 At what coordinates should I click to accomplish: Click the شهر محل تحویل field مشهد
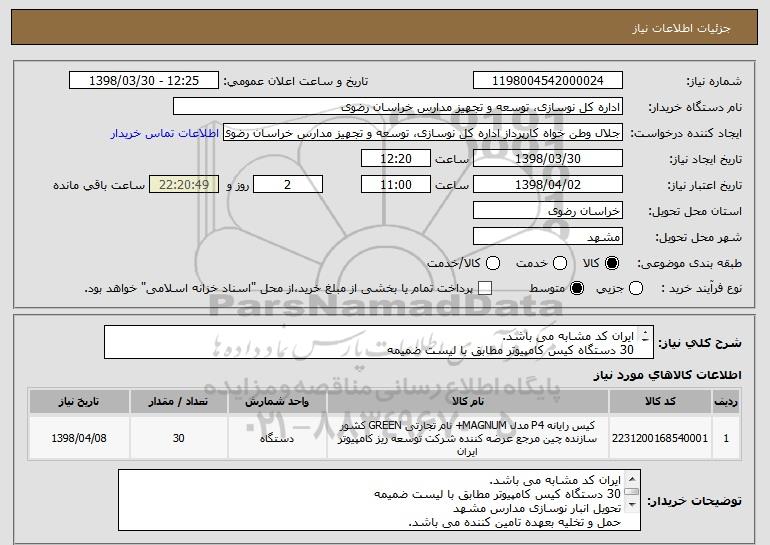(548, 237)
